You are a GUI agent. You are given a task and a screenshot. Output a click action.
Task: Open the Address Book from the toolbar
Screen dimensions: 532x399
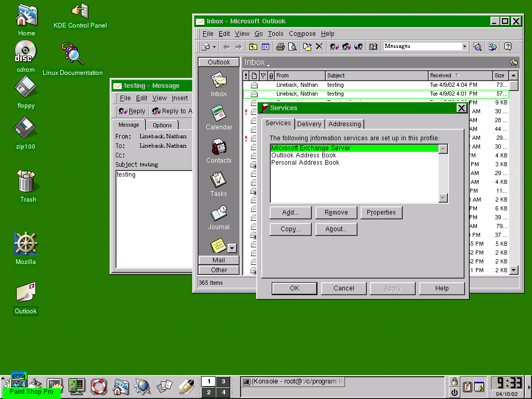[x=373, y=47]
